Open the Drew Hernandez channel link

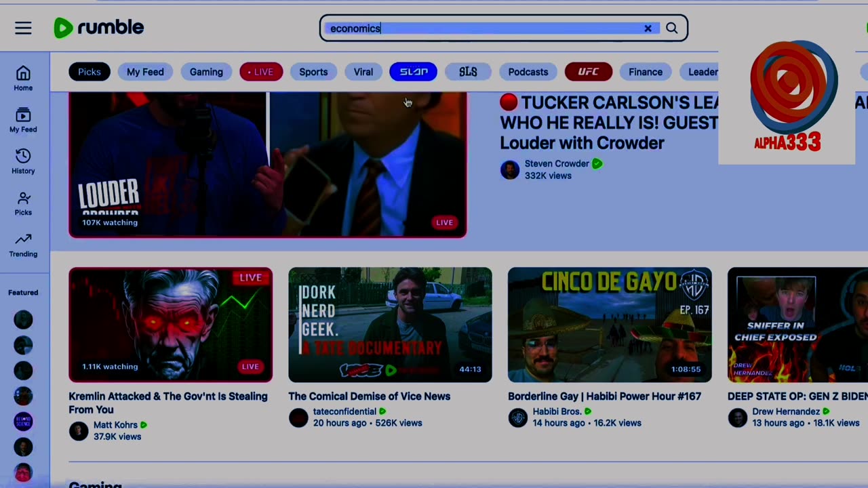785,411
